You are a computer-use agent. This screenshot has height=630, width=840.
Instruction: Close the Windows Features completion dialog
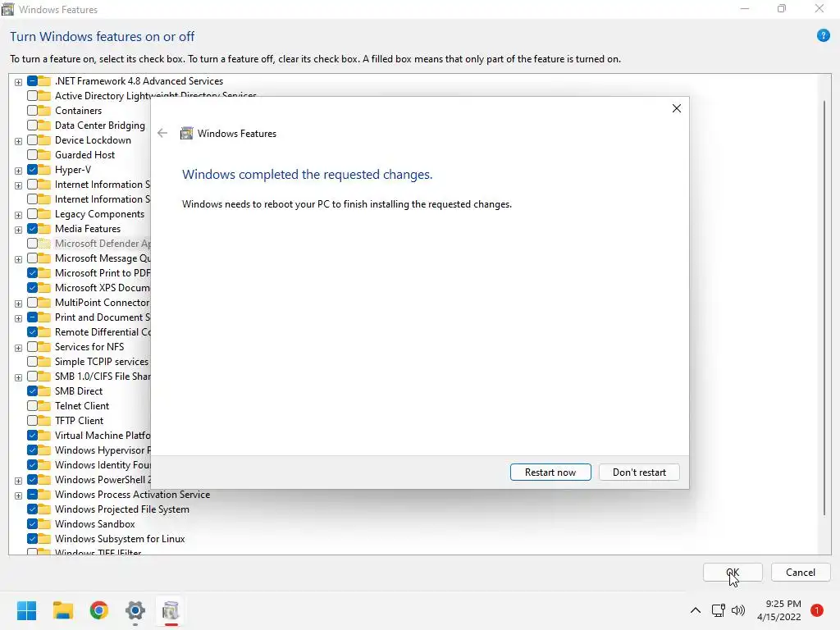677,109
